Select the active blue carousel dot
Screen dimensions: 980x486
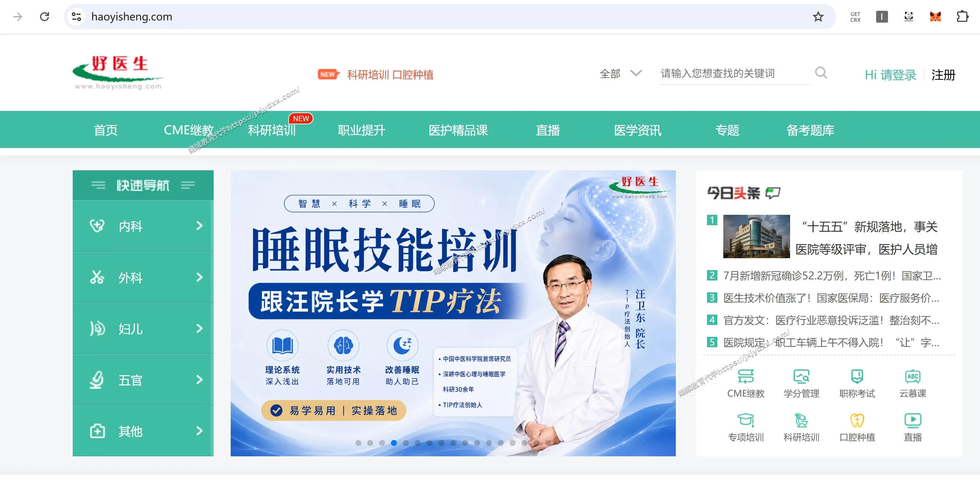[394, 443]
